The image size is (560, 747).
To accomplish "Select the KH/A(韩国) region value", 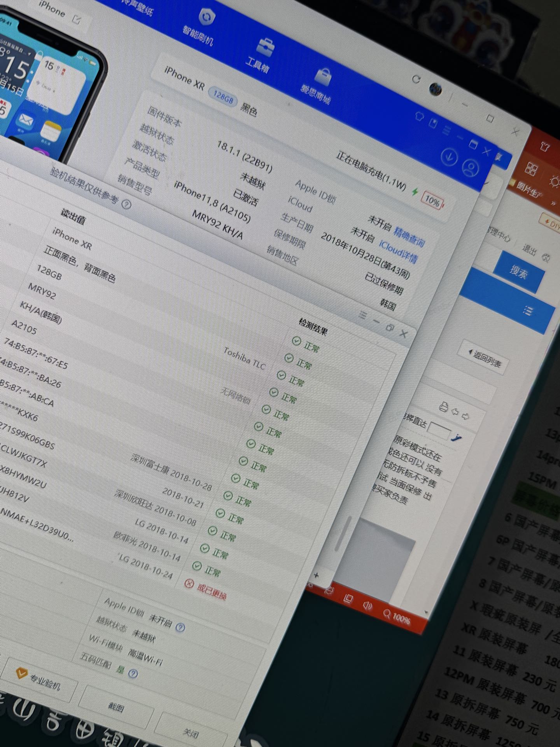I will [41, 312].
